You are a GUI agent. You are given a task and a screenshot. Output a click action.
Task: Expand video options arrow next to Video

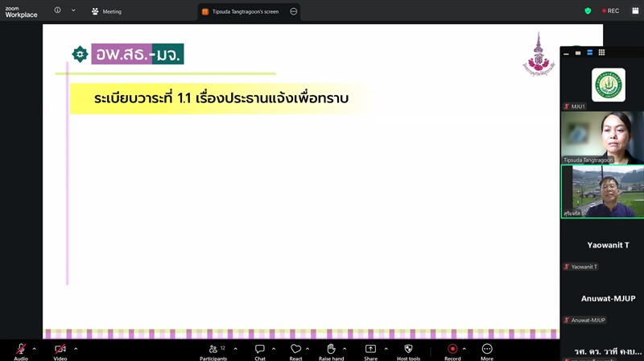coord(76,349)
